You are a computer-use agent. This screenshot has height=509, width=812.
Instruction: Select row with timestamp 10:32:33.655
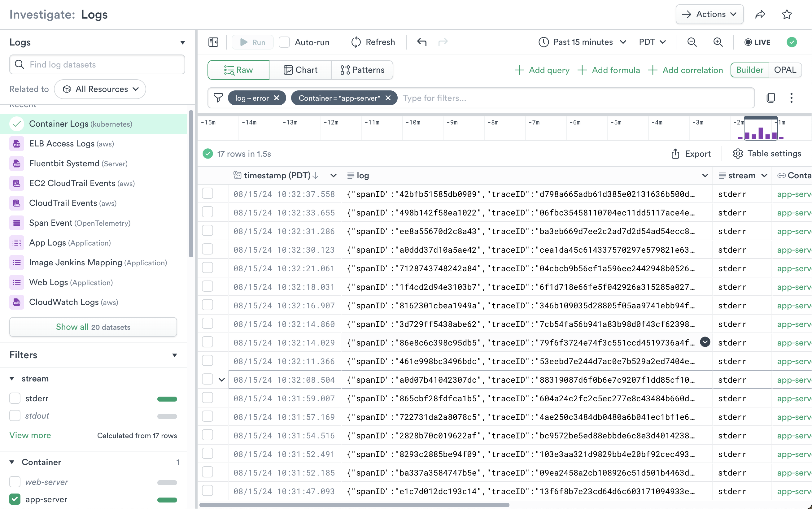pos(207,212)
